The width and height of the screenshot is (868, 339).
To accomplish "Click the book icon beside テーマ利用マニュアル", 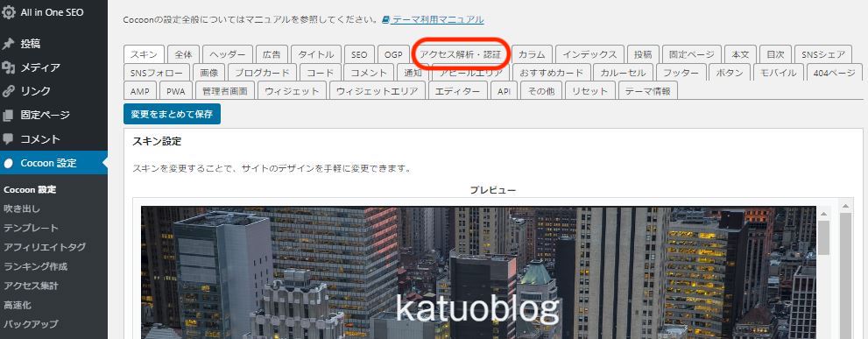I will [386, 19].
